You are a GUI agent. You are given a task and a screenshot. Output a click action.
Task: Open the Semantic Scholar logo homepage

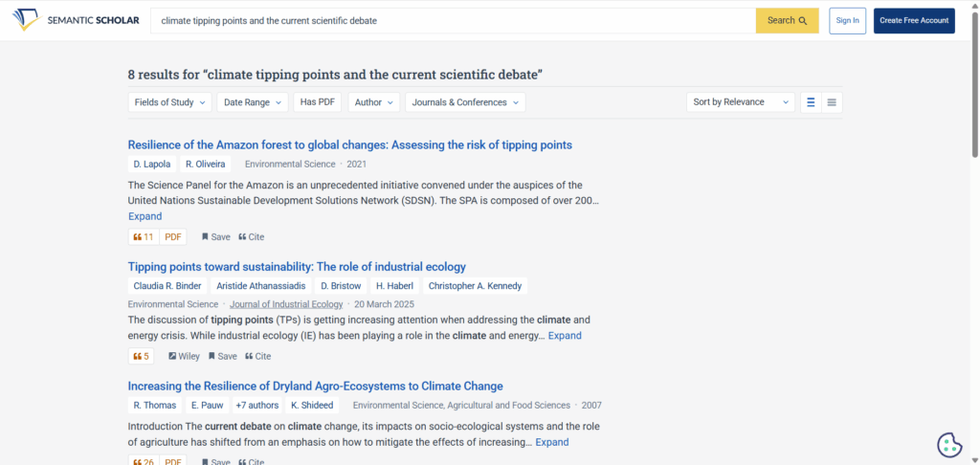coord(76,21)
